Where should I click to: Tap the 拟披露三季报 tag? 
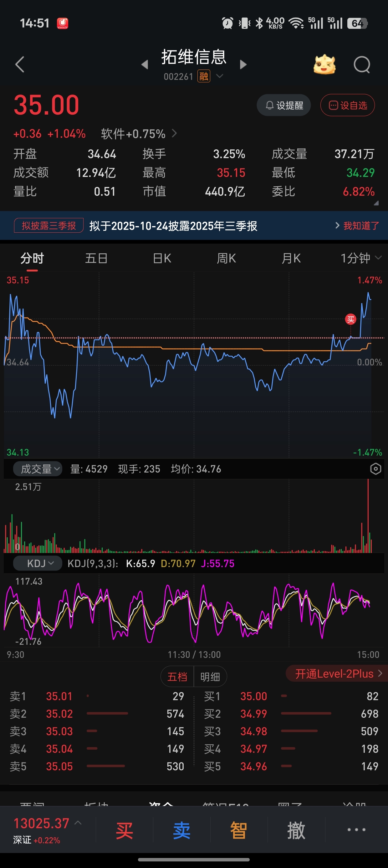(49, 225)
